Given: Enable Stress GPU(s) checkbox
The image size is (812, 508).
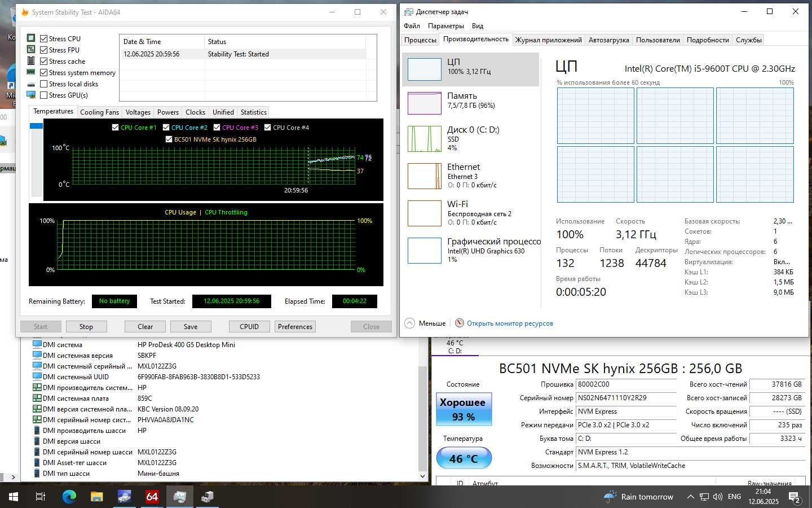Looking at the screenshot, I should coord(43,95).
